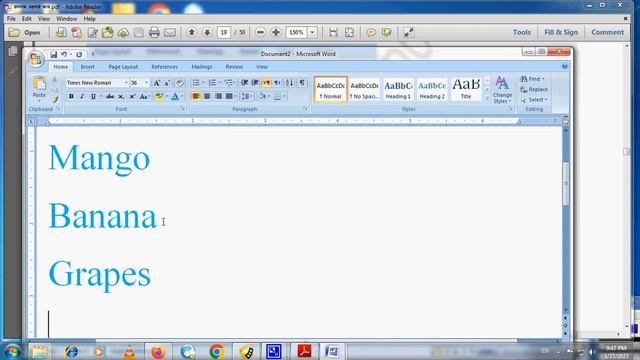
Task: Open the Tools pane in Adobe Reader
Action: pos(522,32)
